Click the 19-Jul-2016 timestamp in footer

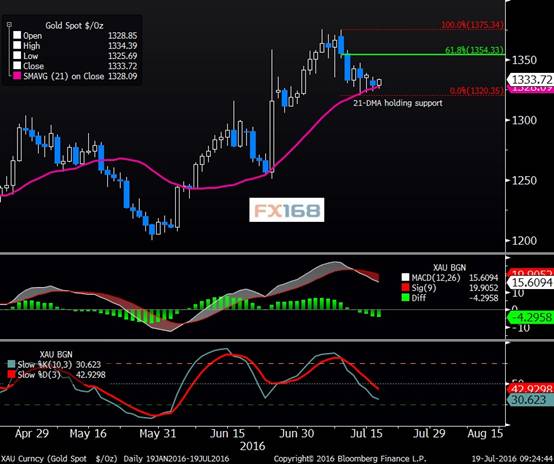point(513,459)
